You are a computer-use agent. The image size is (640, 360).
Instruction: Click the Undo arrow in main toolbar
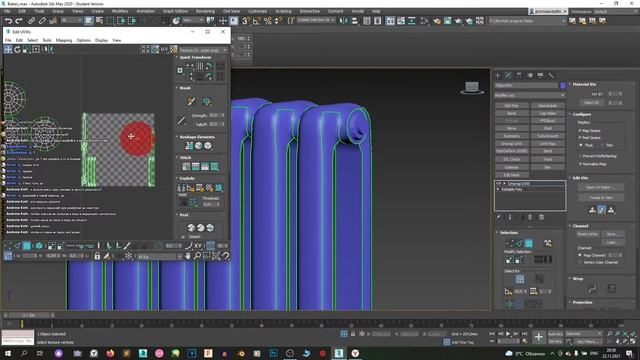[x=8, y=21]
